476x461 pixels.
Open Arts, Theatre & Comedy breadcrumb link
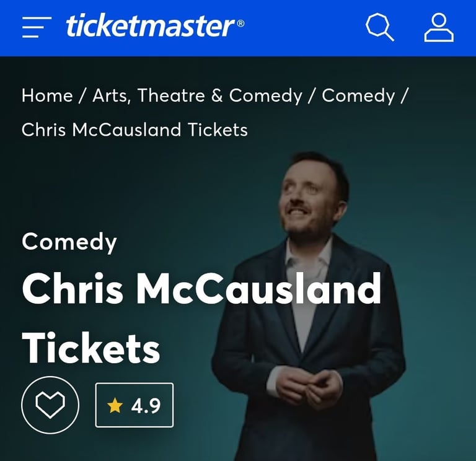197,96
